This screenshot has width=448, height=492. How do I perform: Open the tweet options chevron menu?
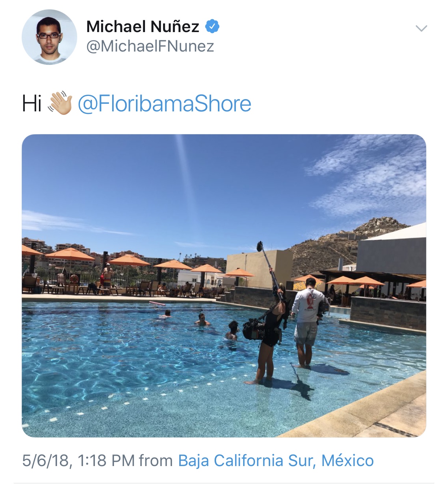(421, 28)
